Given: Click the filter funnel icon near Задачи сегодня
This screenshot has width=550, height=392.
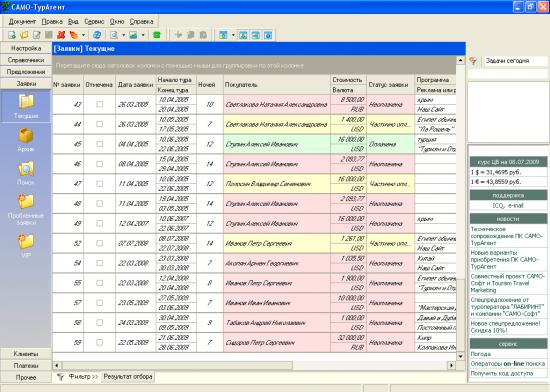Looking at the screenshot, I should click(x=473, y=61).
